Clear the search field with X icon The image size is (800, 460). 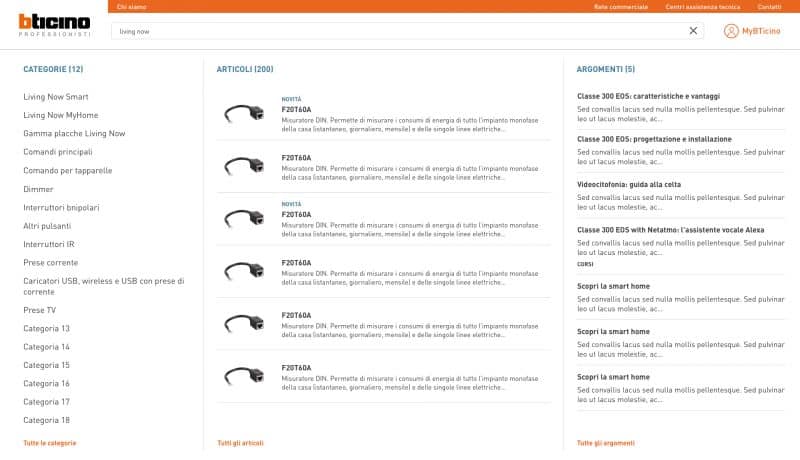[693, 31]
